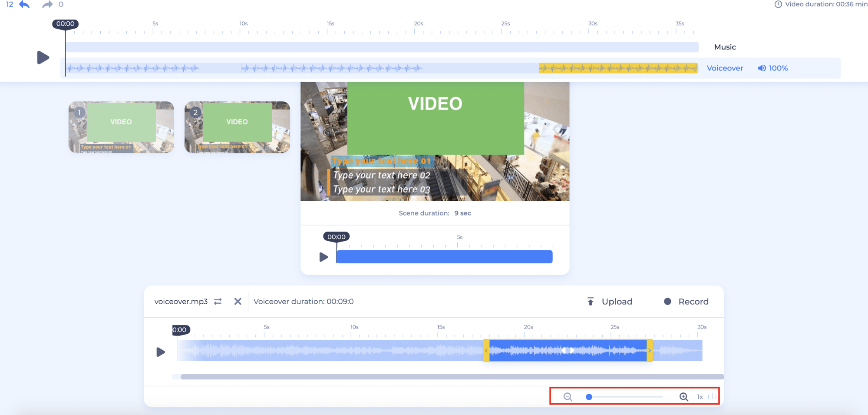Image resolution: width=868 pixels, height=415 pixels.
Task: Click the left trim handle of selection
Action: [486, 351]
